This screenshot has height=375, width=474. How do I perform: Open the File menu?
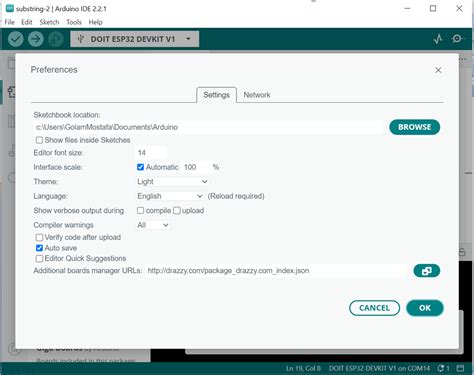point(9,22)
